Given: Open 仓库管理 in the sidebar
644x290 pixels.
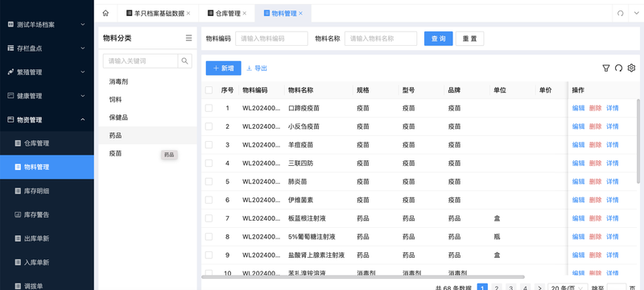Looking at the screenshot, I should click(47, 143).
